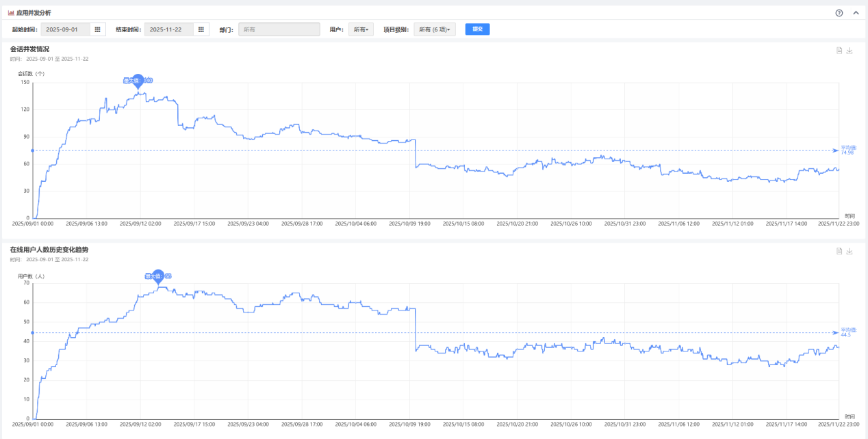Open the end time calendar picker icon
The height and width of the screenshot is (439, 868).
[201, 29]
